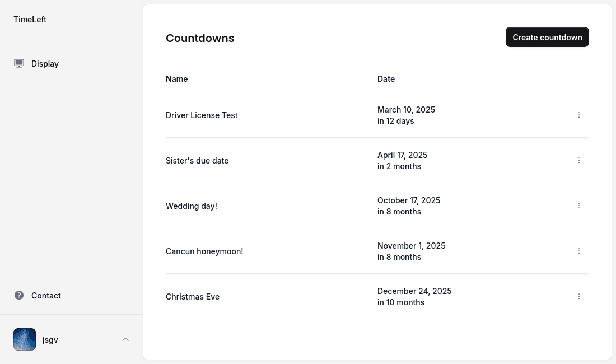This screenshot has width=616, height=364.
Task: Open three-dot menu for Christmas Eve
Action: pos(578,296)
